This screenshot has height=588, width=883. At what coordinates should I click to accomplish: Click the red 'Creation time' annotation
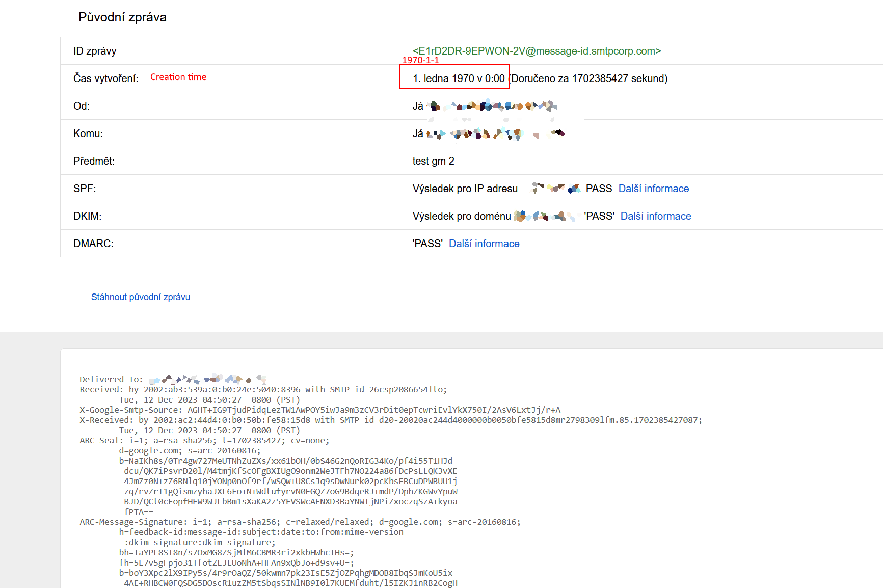[x=178, y=77]
